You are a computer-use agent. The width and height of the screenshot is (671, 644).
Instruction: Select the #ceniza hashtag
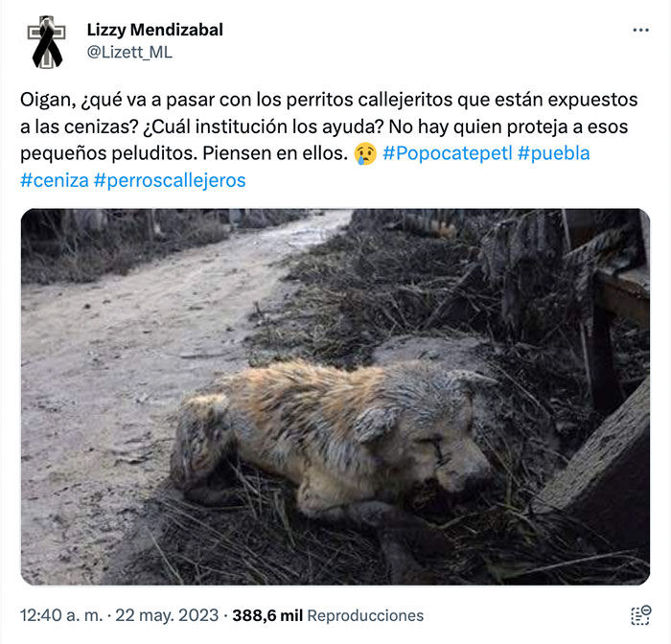tap(55, 180)
